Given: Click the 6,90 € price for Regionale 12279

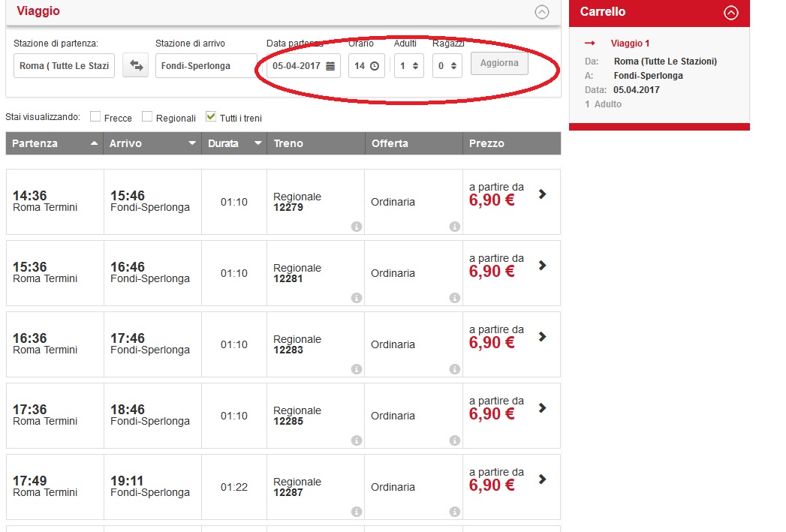Looking at the screenshot, I should [x=492, y=200].
